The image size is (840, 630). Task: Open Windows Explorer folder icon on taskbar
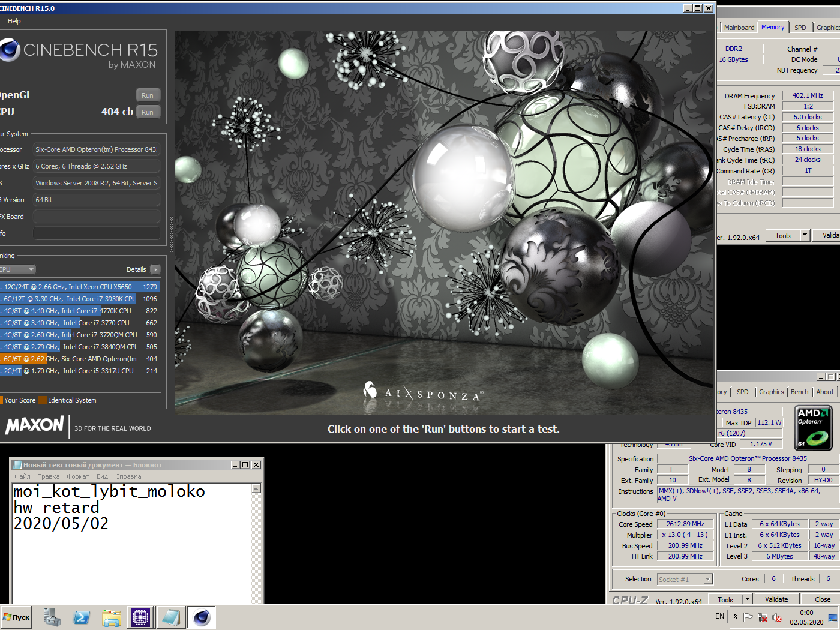pos(111,617)
